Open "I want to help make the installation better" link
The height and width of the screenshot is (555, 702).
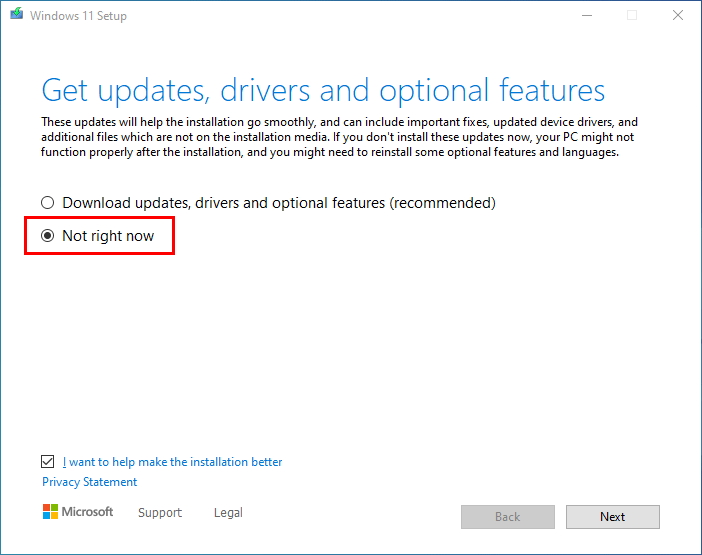tap(172, 462)
